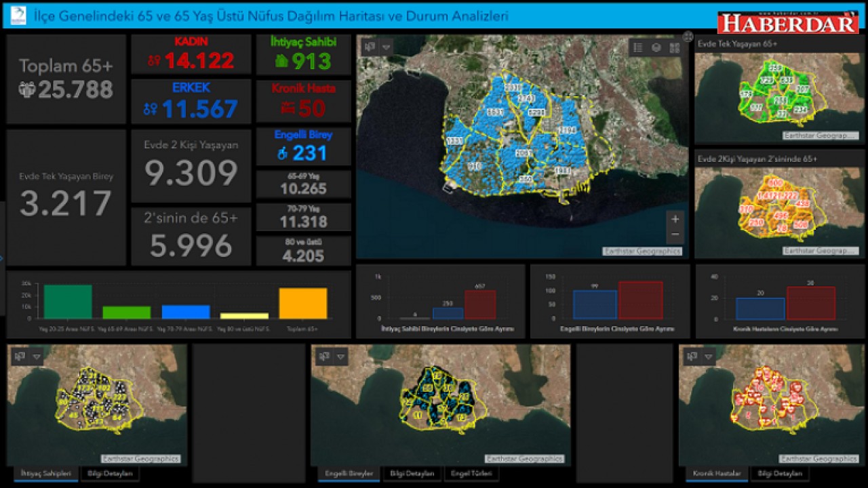Open Bilgi Detayları tab beside Kronik Hastalar

(x=780, y=474)
